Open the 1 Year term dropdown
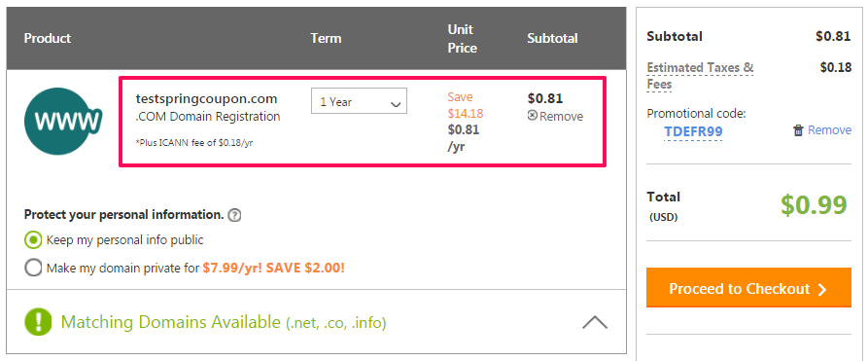This screenshot has height=361, width=868. click(359, 101)
